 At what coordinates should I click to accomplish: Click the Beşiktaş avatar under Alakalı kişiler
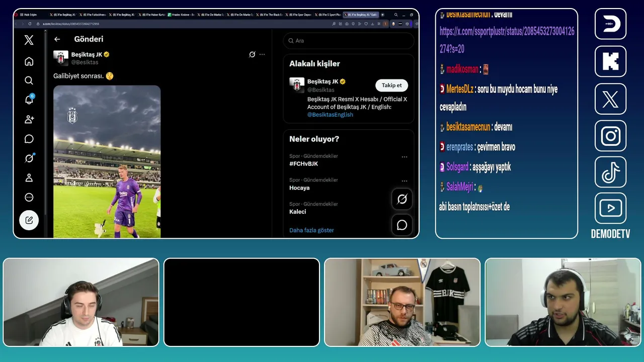coord(297,85)
